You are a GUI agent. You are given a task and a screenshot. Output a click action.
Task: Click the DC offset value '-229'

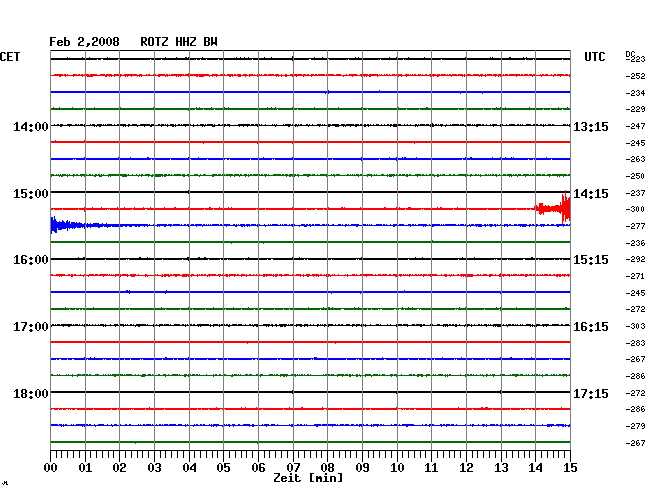pos(635,109)
